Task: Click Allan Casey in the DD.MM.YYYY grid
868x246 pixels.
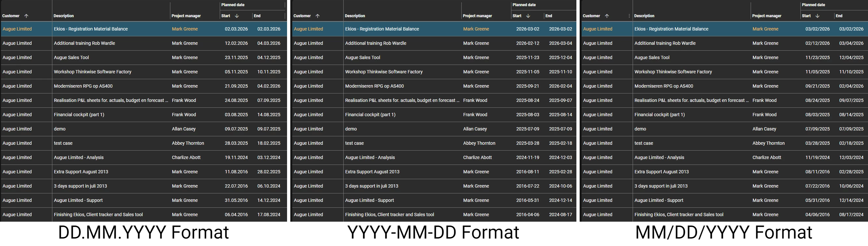Action: [184, 129]
